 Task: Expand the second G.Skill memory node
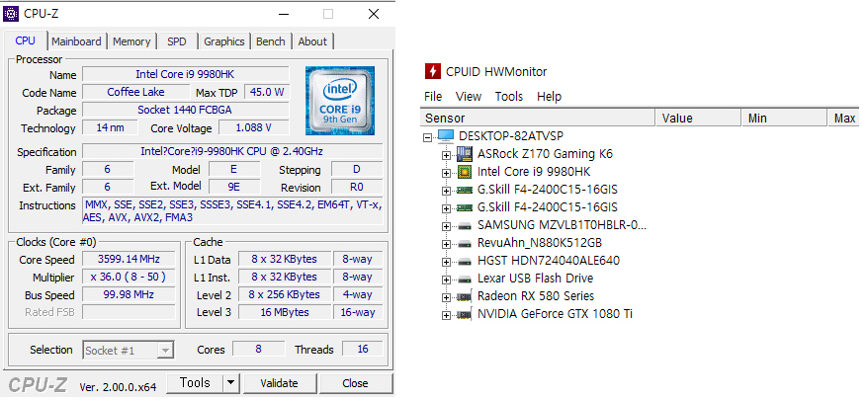tap(446, 208)
